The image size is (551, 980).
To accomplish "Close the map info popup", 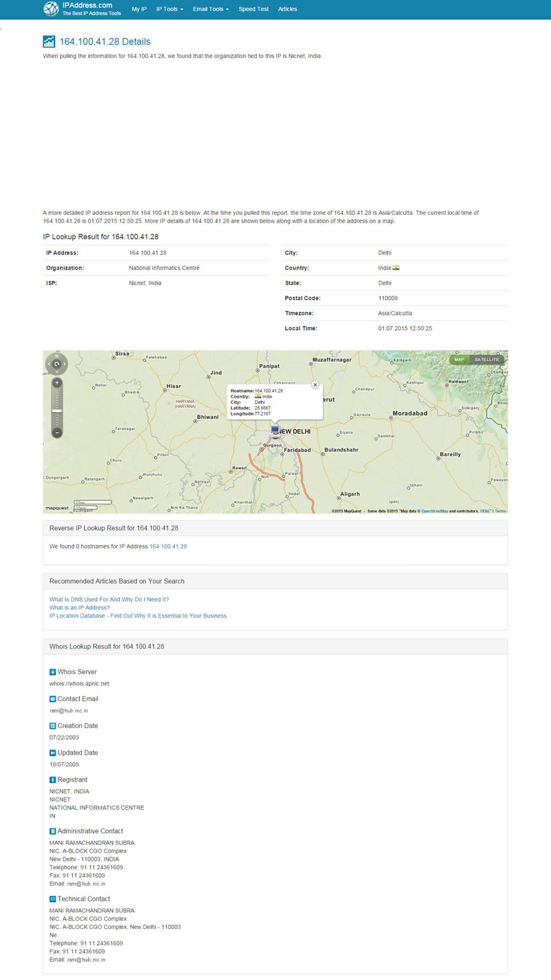I will tap(315, 385).
